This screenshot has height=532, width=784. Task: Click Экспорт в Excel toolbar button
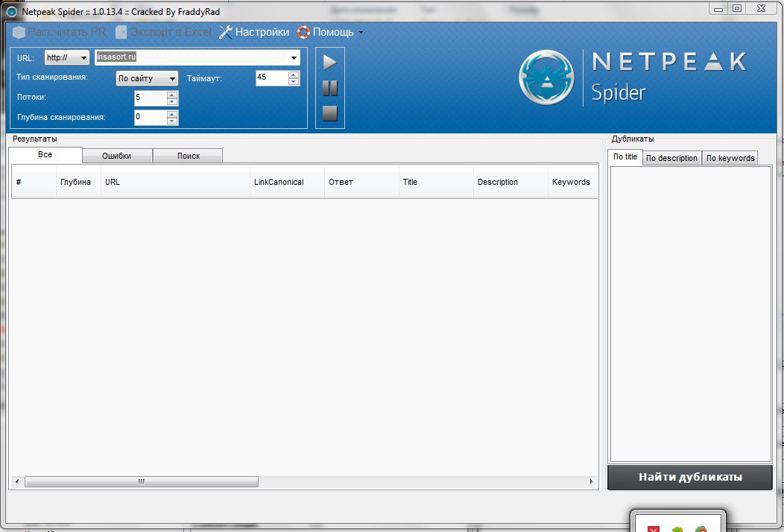(x=163, y=32)
